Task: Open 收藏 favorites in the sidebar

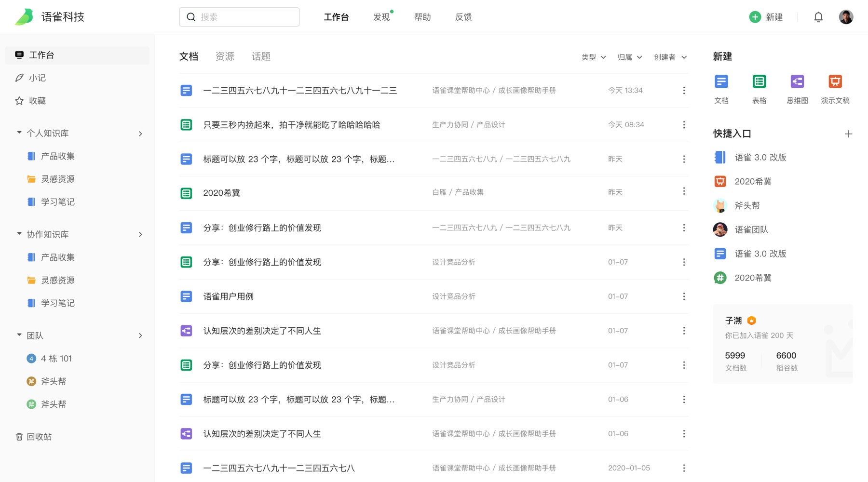Action: (30, 101)
